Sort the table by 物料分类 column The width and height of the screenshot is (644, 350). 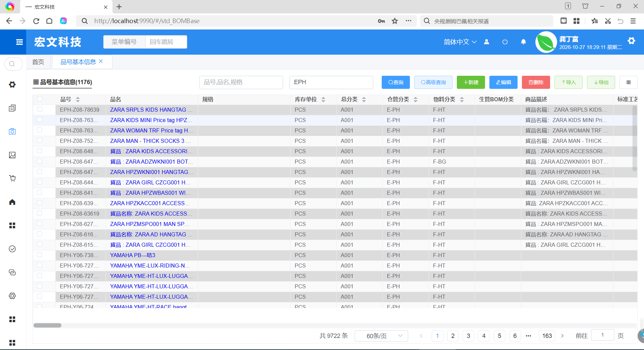tap(462, 100)
